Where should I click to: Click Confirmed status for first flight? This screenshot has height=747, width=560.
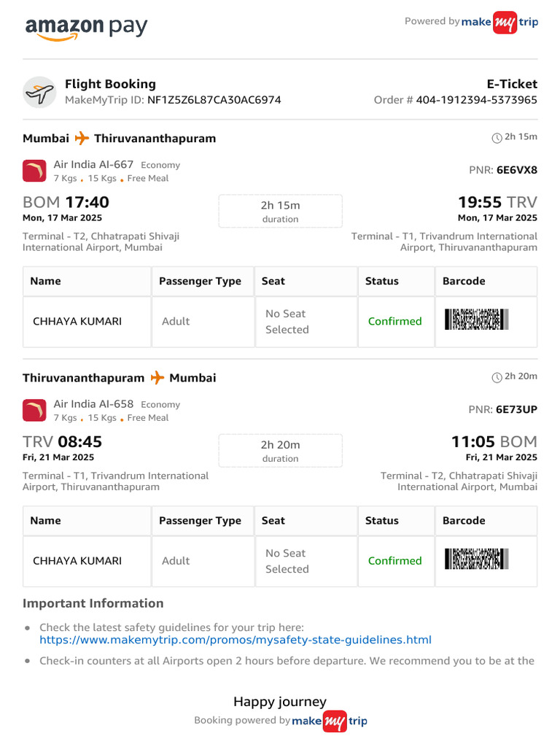(x=394, y=321)
